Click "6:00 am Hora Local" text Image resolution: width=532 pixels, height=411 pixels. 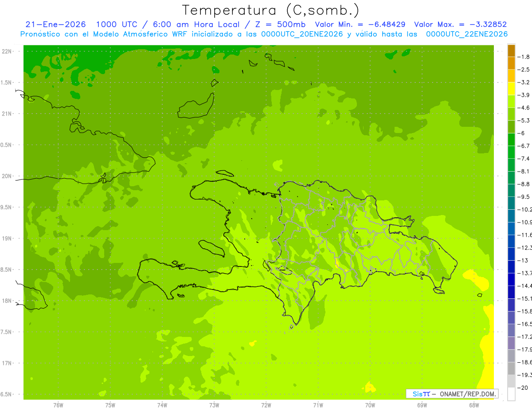[x=196, y=24]
